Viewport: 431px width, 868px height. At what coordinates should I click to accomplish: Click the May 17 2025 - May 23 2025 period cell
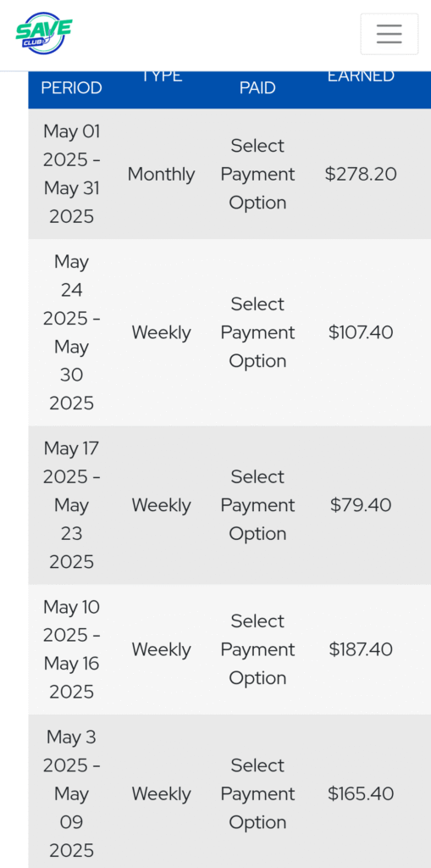pos(71,505)
